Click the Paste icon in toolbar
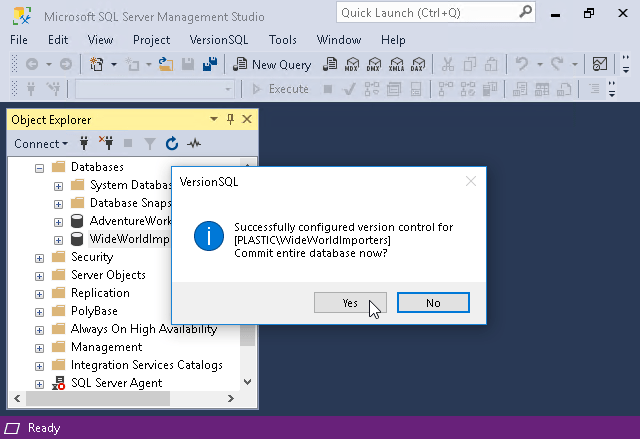Viewport: 640px width, 439px height. pyautogui.click(x=491, y=64)
